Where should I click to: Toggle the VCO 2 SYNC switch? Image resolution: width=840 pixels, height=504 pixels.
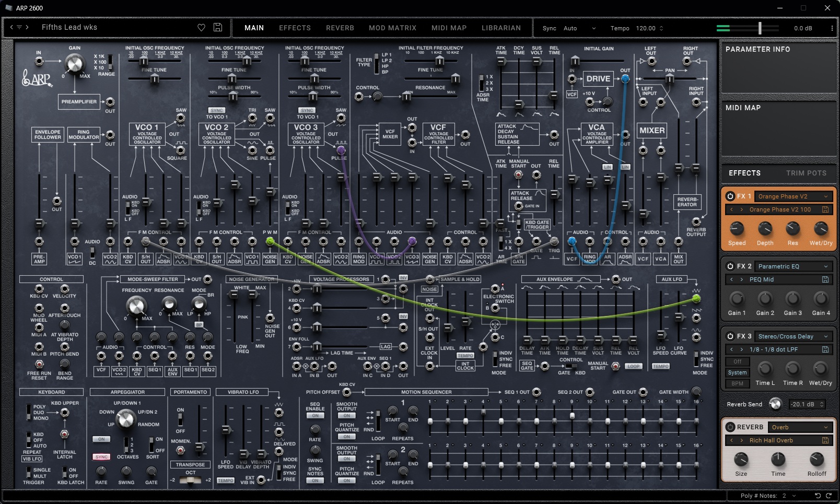pyautogui.click(x=217, y=111)
